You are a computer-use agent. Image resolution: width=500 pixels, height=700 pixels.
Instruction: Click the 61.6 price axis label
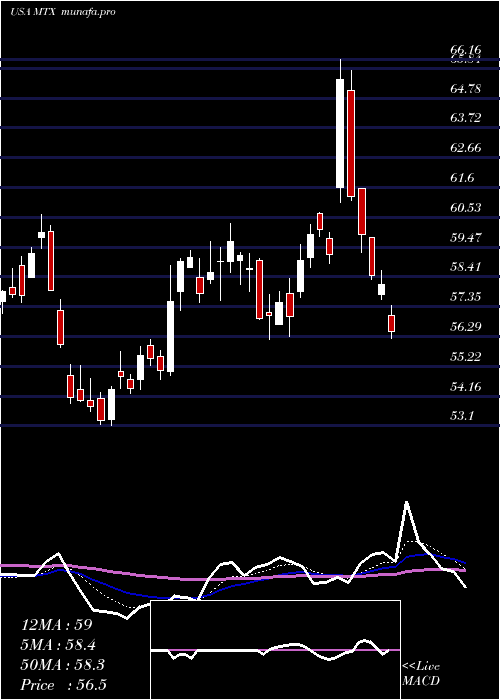(x=462, y=178)
